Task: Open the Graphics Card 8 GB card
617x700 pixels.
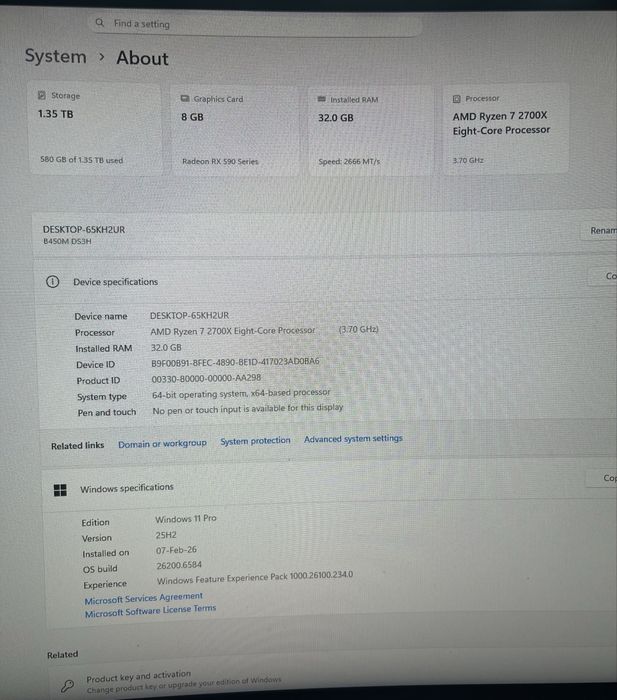Action: 235,129
